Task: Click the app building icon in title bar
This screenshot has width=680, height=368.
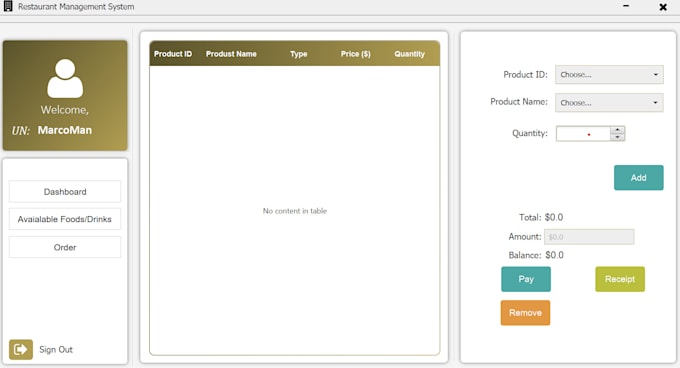Action: click(x=8, y=6)
